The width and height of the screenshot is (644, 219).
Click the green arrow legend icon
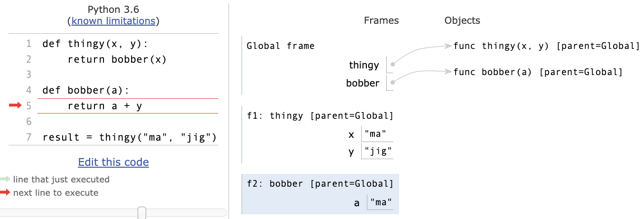pyautogui.click(x=5, y=179)
